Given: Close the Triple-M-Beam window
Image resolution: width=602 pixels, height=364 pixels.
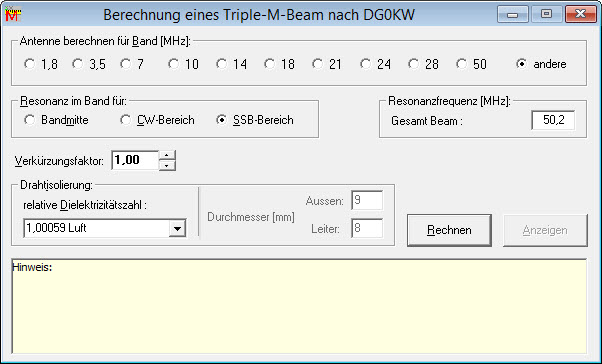Looking at the screenshot, I should tap(580, 14).
